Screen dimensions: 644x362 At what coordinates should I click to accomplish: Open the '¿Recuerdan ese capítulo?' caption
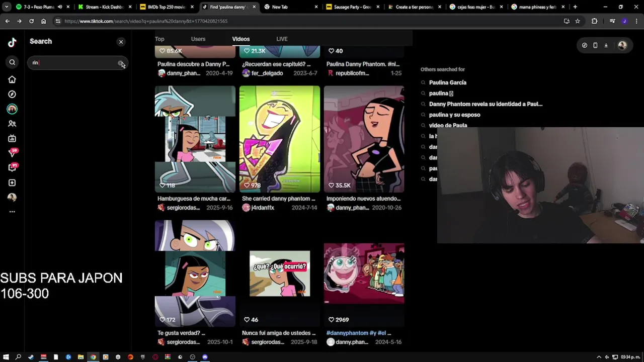pos(276,64)
